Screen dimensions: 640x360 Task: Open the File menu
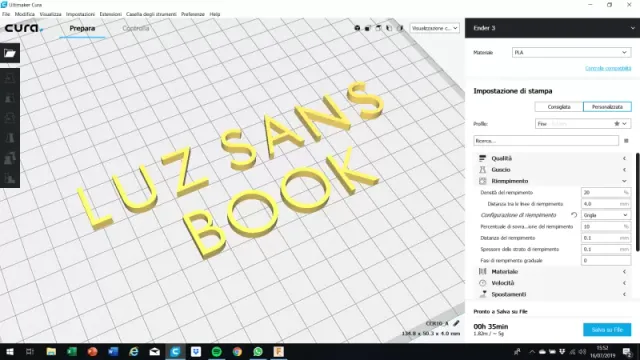pyautogui.click(x=6, y=14)
